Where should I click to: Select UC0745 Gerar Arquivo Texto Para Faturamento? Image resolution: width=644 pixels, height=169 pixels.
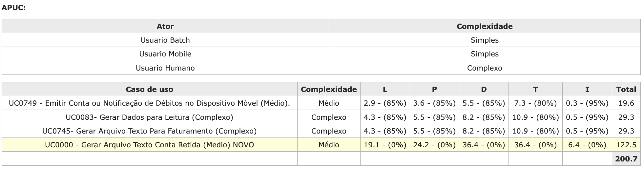point(149,131)
